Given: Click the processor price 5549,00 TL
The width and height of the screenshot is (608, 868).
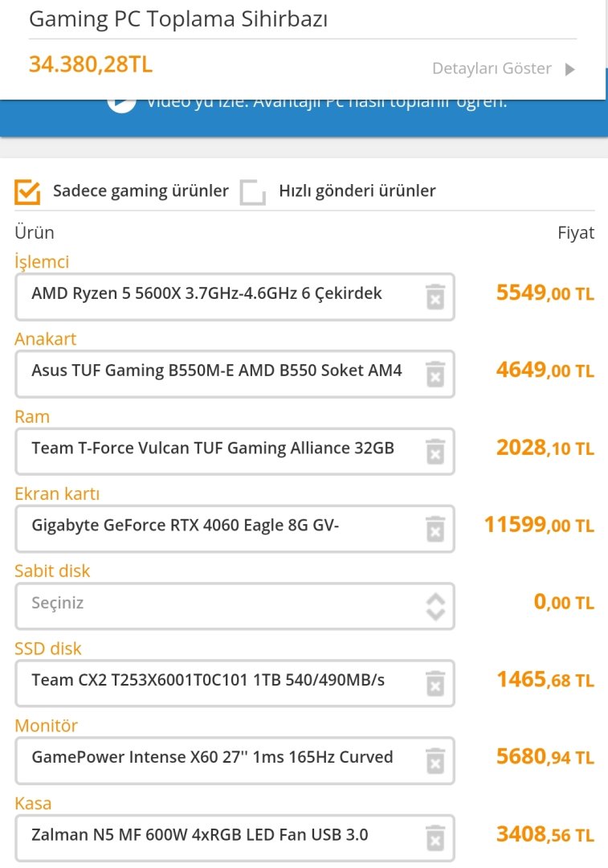Looking at the screenshot, I should pos(545,293).
